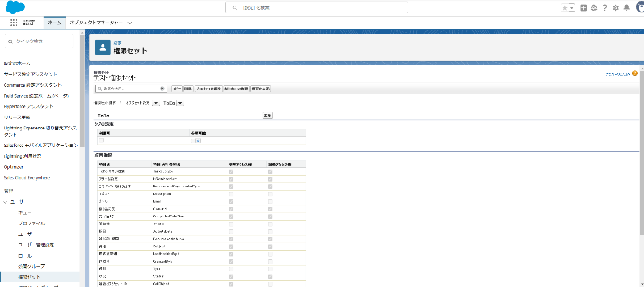Open サービス設定アシスタント in sidebar
Image resolution: width=644 pixels, height=287 pixels.
coord(31,74)
